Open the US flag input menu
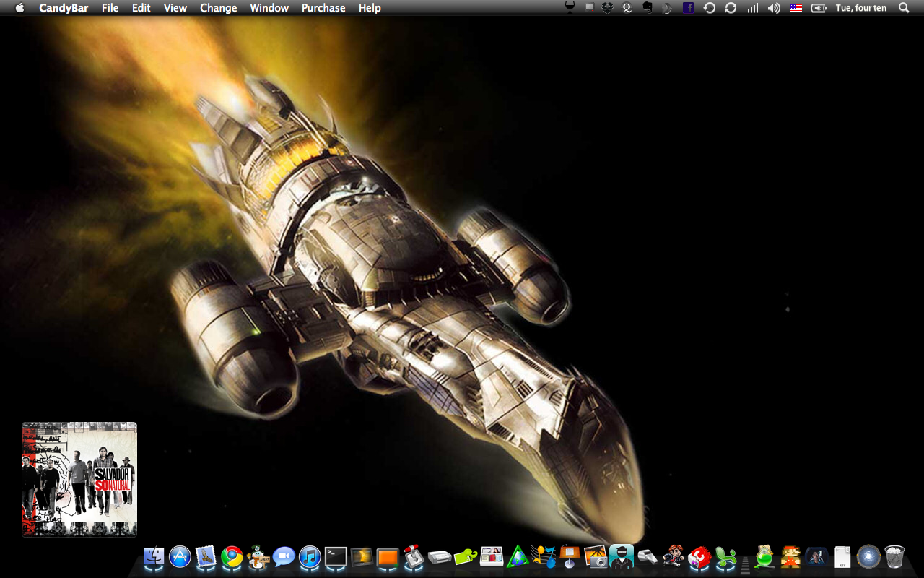Screen dimensions: 924x578 796,8
